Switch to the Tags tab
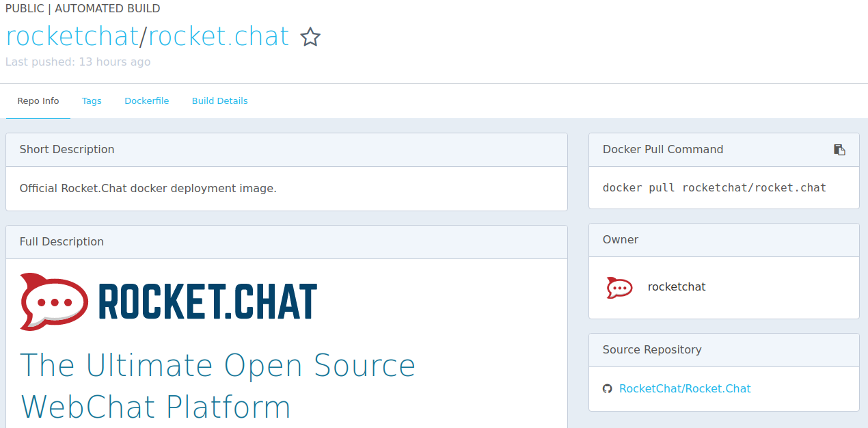Image resolution: width=868 pixels, height=428 pixels. [92, 101]
